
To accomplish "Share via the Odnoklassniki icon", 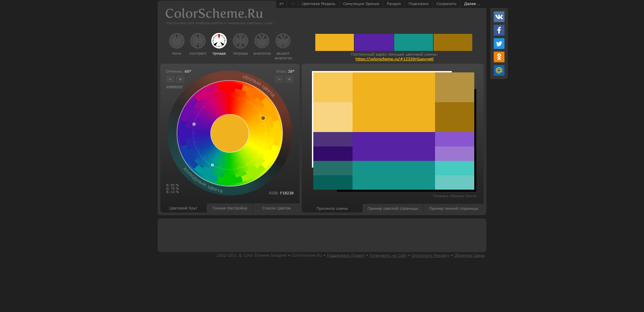I will point(499,57).
